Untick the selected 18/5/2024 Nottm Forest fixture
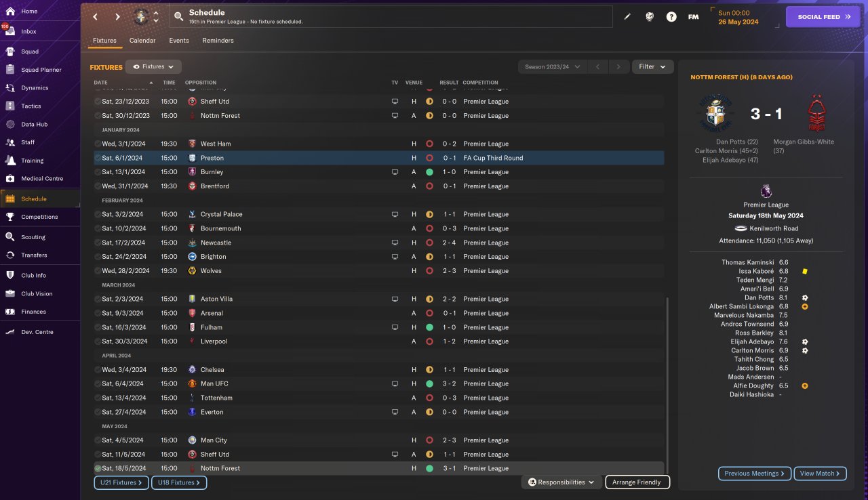Screen dimensions: 868x500 98,468
